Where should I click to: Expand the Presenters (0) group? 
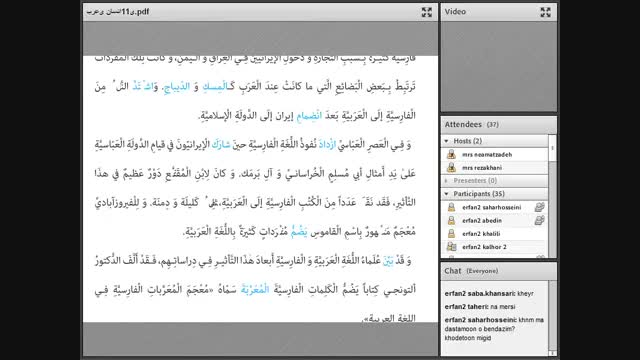pos(447,180)
